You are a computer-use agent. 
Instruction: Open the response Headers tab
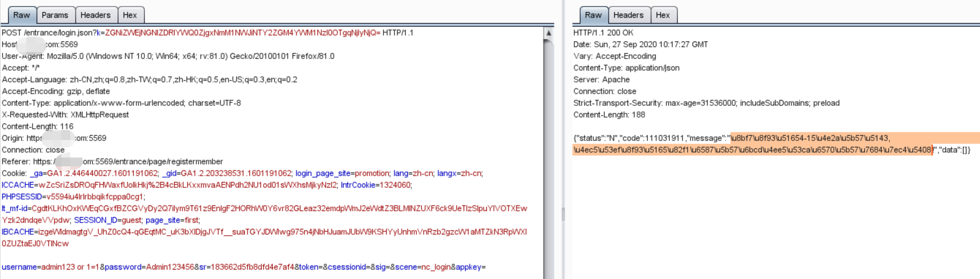(x=629, y=15)
